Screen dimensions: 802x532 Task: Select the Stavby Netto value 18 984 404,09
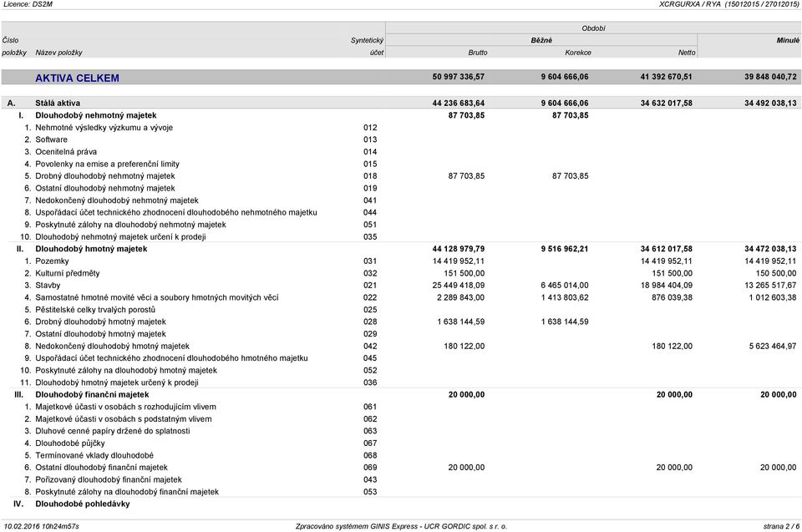666,286
